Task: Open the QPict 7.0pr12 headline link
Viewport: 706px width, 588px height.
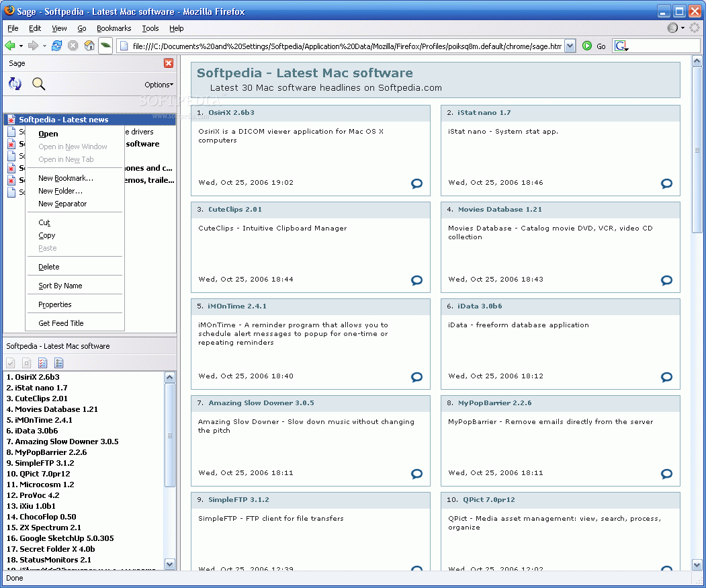Action: point(489,500)
